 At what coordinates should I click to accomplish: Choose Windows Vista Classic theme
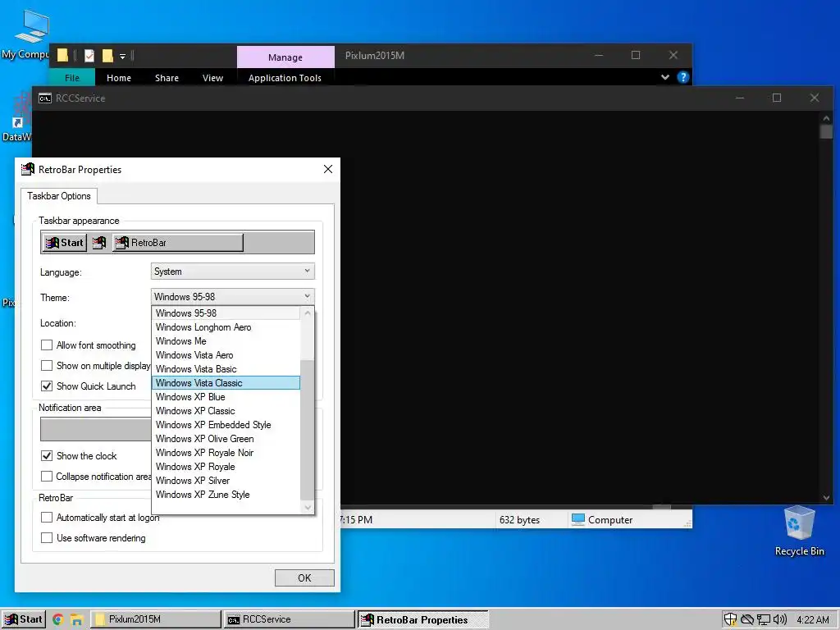click(x=226, y=382)
